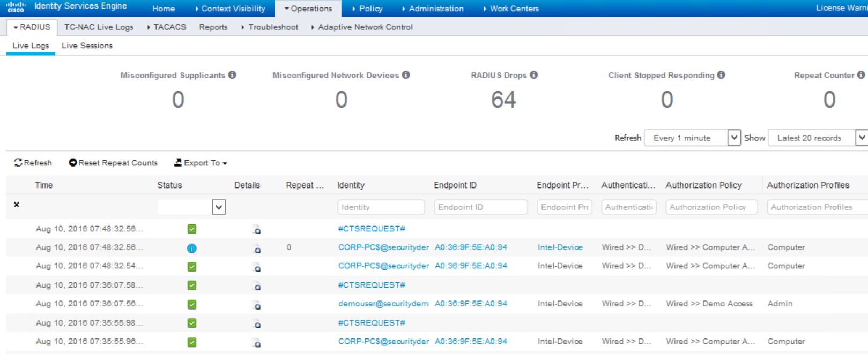Clear filters with the X icon
This screenshot has width=868, height=354.
coord(17,205)
